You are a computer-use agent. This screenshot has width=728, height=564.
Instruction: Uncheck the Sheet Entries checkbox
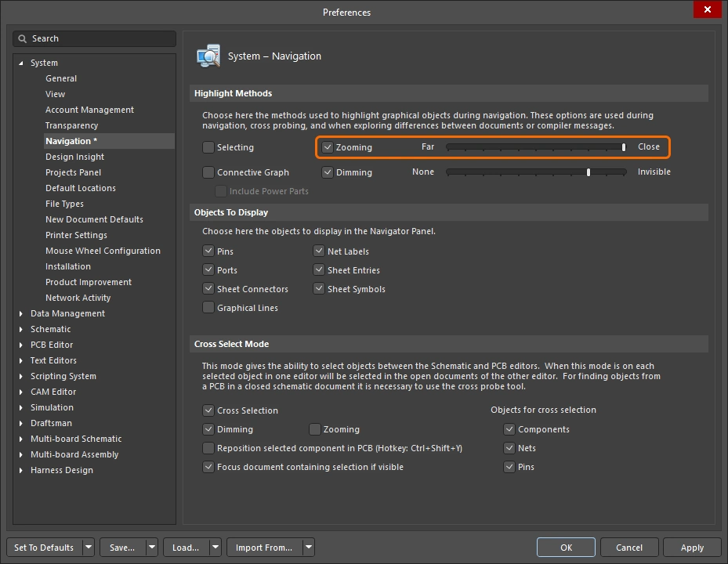pos(319,270)
